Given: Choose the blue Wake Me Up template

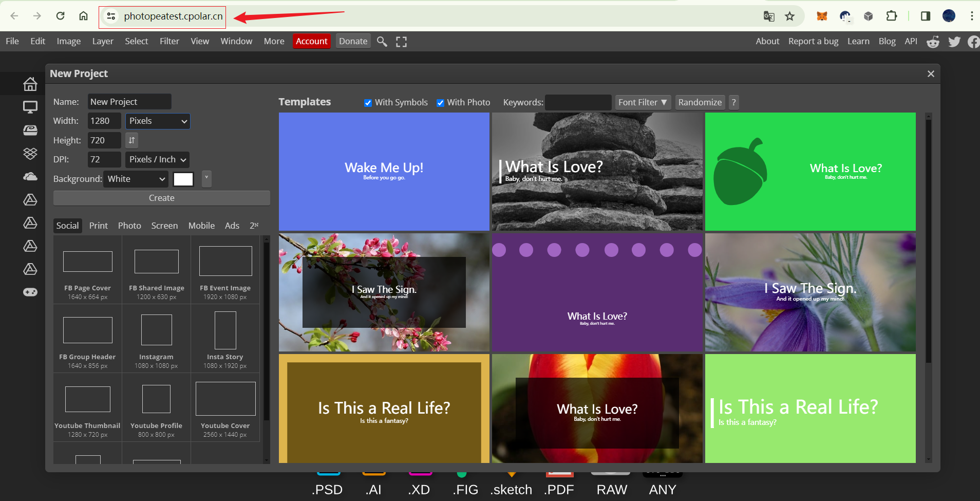Looking at the screenshot, I should (x=384, y=172).
